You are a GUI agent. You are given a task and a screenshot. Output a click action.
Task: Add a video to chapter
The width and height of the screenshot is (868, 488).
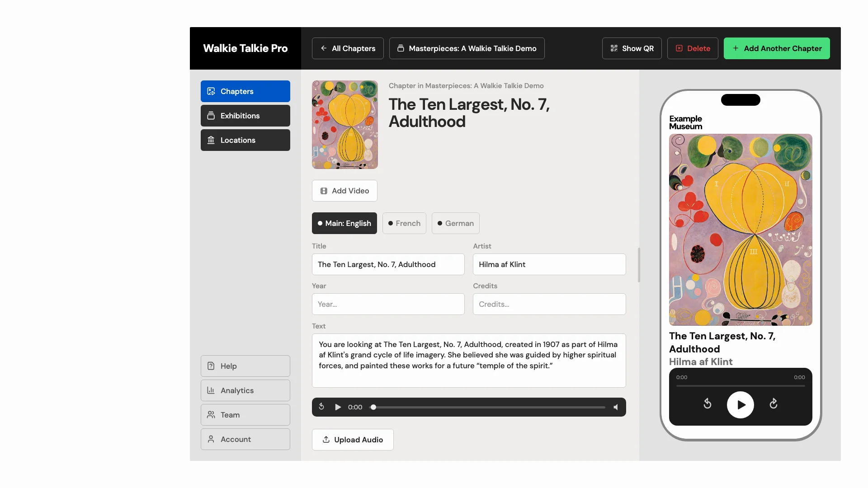344,191
